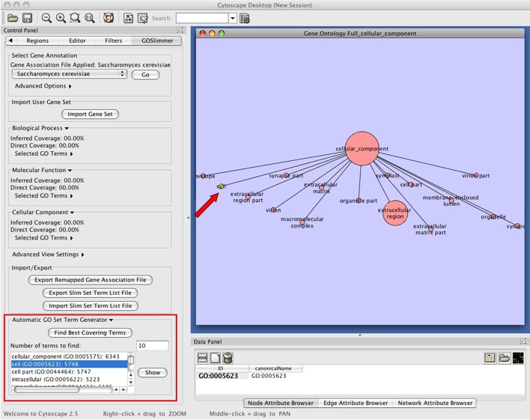Click the save session floppy icon
This screenshot has width=530, height=420.
pyautogui.click(x=27, y=17)
